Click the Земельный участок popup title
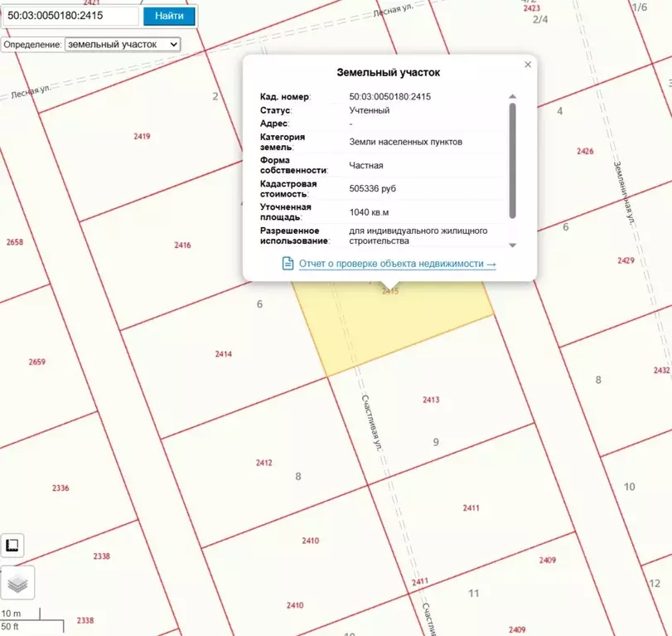Viewport: 672px width, 636px height. tap(389, 72)
